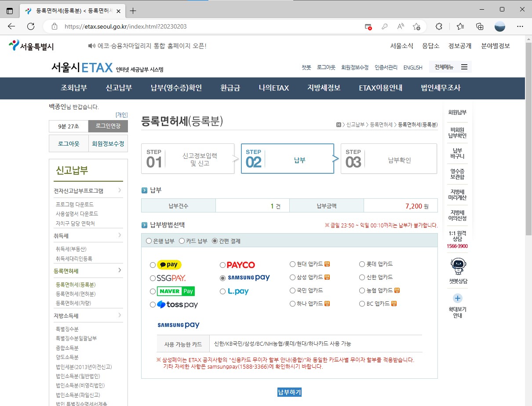532x406 pixels.
Task: Open the 전체메뉴 hamburger icon
Action: [464, 67]
